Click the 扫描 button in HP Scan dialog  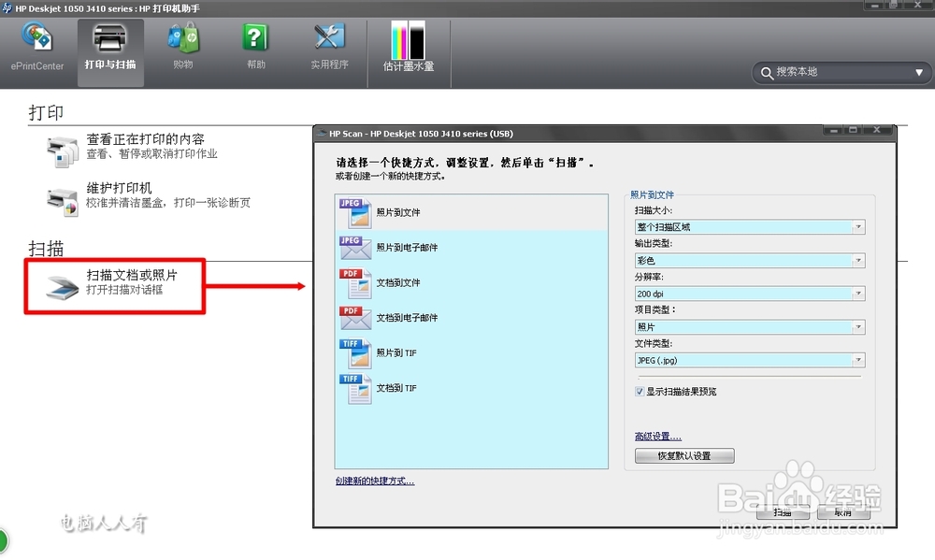pyautogui.click(x=783, y=512)
